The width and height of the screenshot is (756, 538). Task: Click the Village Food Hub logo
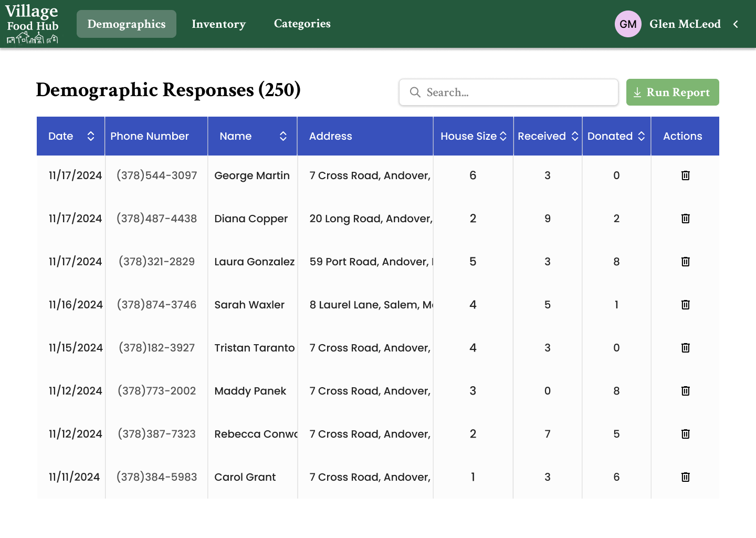[x=32, y=24]
